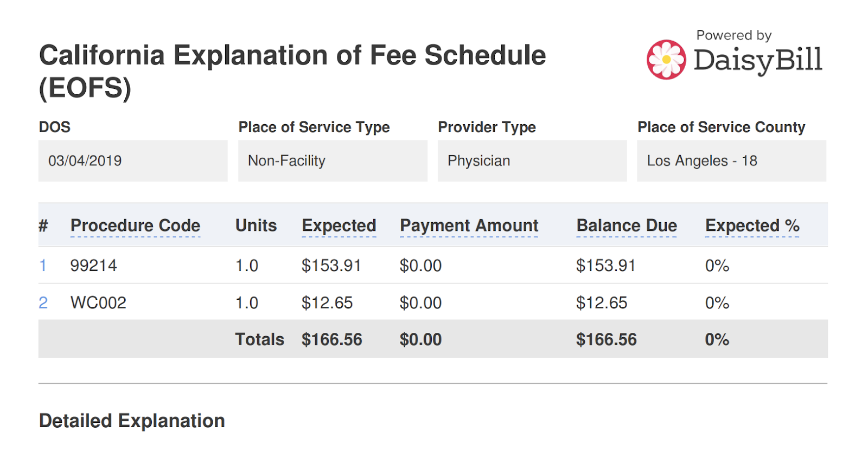The width and height of the screenshot is (868, 458).
Task: Click the Totals balance due $166.56
Action: pyautogui.click(x=607, y=339)
